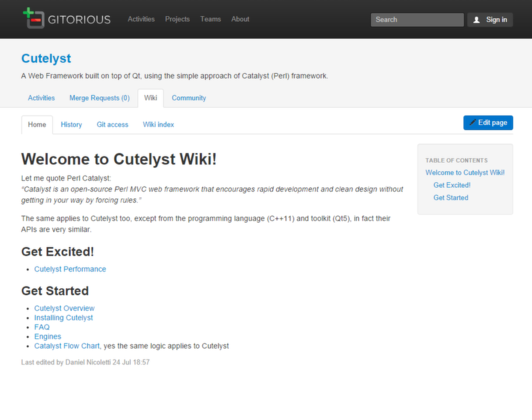Open the Projects menu item

178,19
